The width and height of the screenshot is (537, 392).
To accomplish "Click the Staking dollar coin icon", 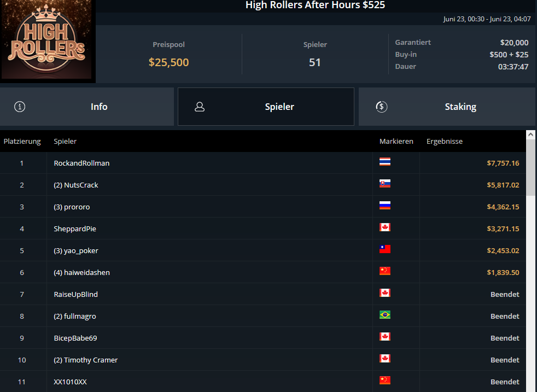I will point(382,107).
